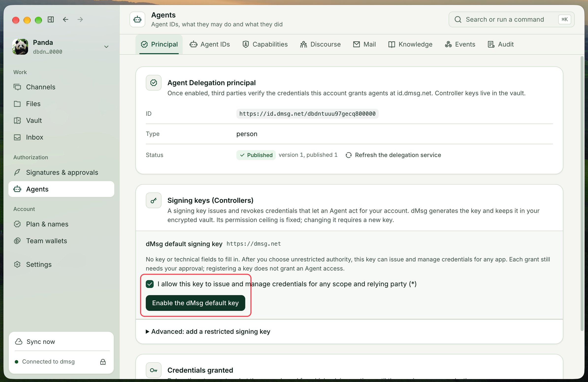Click the vertical scrollbar on the right
This screenshot has height=382, width=588.
(582, 194)
